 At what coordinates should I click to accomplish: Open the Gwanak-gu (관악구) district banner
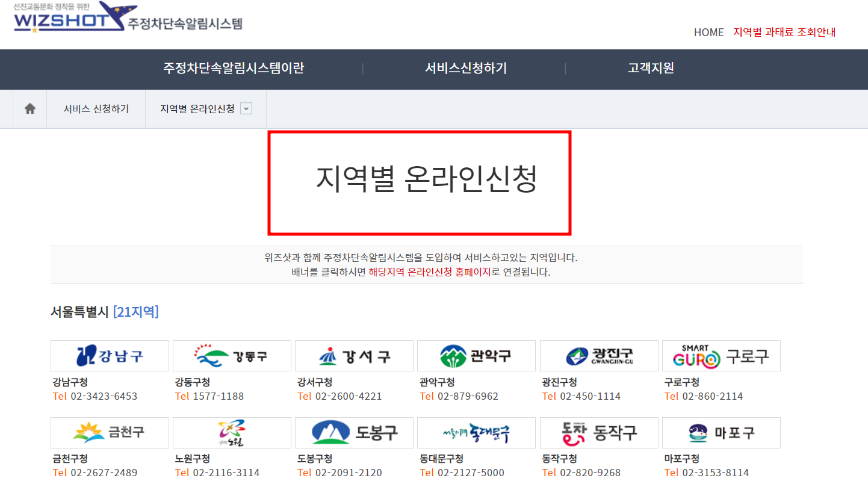pos(476,356)
